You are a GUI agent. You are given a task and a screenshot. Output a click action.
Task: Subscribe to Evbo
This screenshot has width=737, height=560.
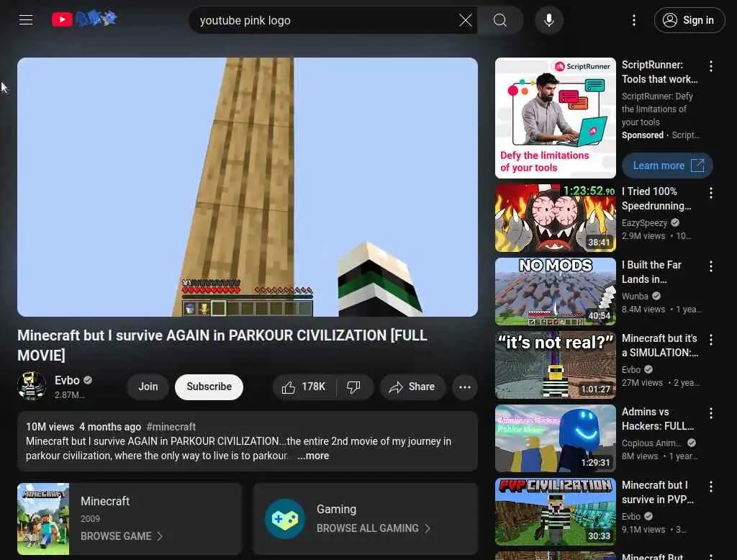click(x=209, y=387)
